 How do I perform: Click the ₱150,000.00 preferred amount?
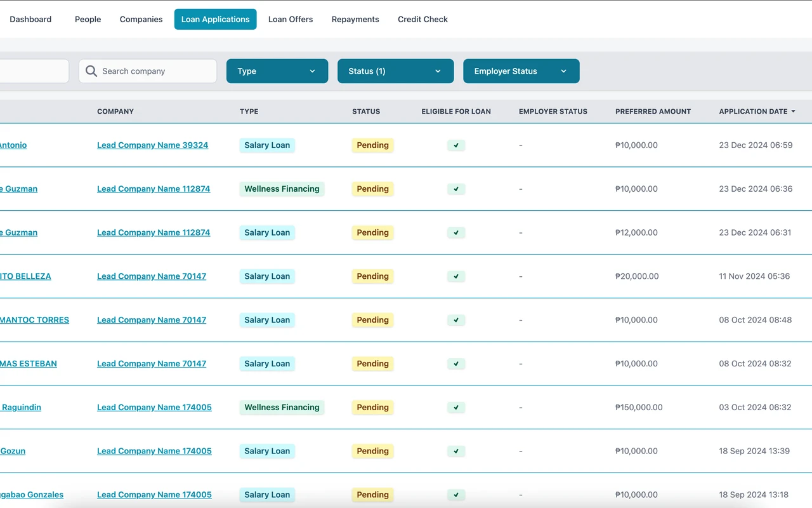point(639,408)
